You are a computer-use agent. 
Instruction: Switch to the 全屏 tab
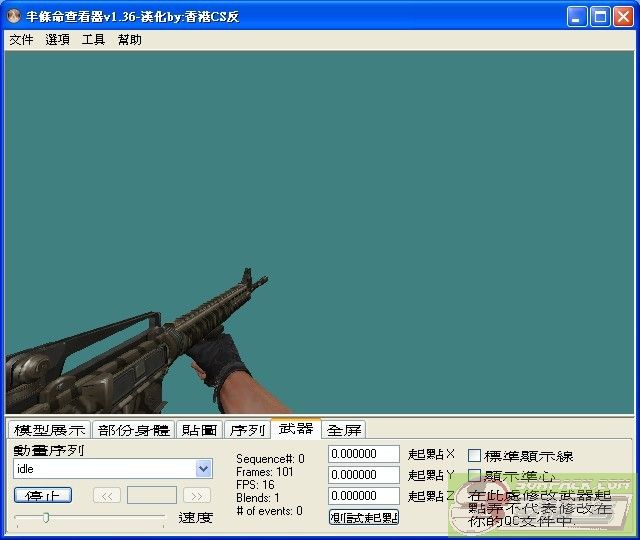(344, 430)
